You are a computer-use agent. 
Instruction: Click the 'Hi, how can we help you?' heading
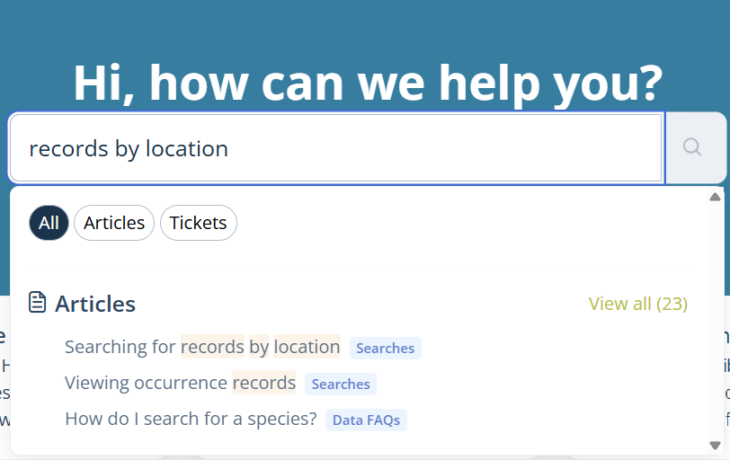pos(368,83)
